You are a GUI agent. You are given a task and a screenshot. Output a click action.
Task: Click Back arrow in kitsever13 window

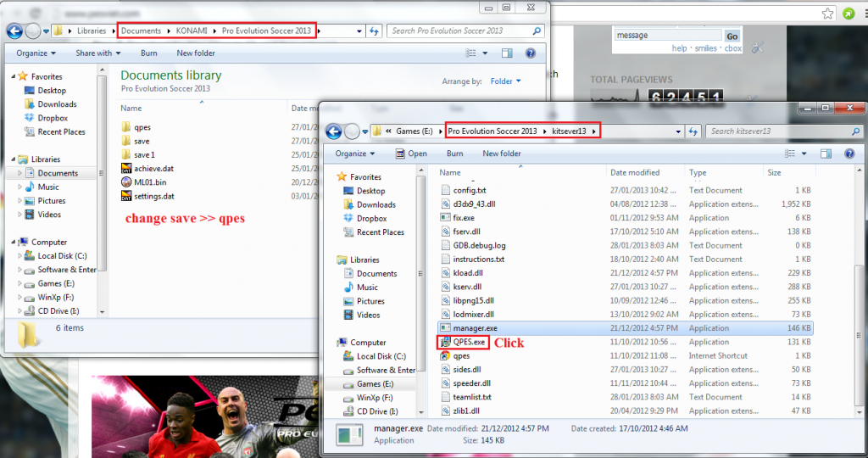click(334, 131)
